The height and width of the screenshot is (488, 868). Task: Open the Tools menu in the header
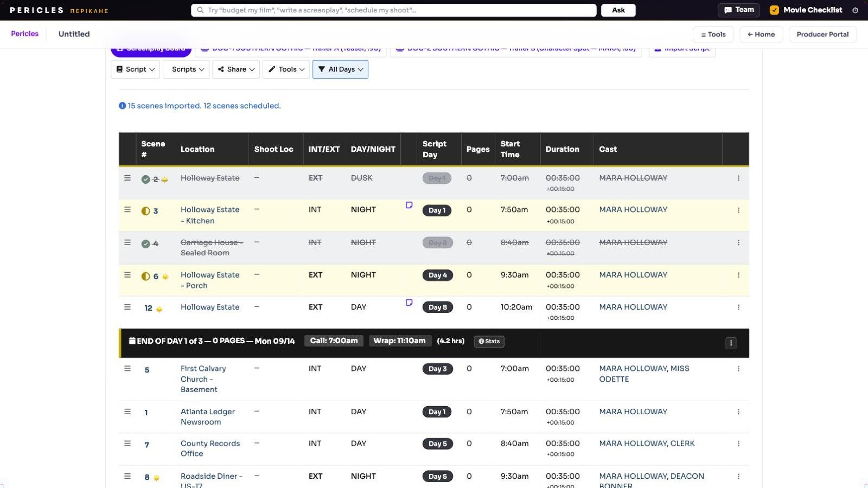click(713, 34)
